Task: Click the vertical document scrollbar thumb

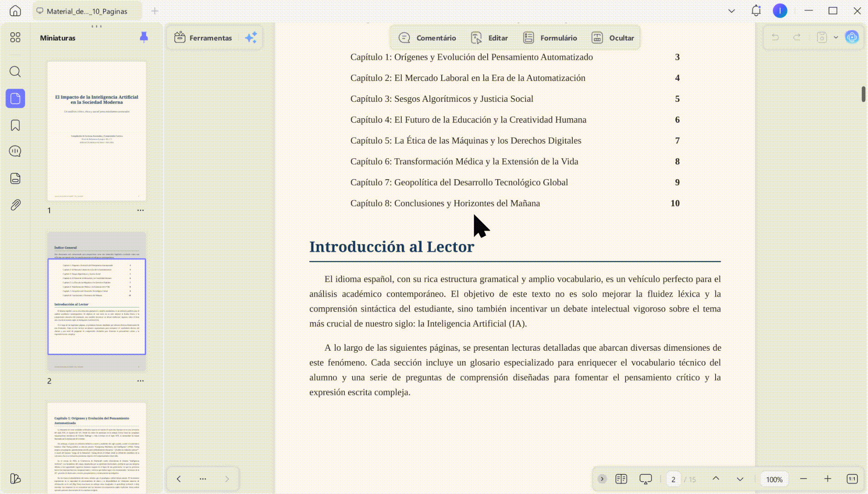Action: point(863,94)
